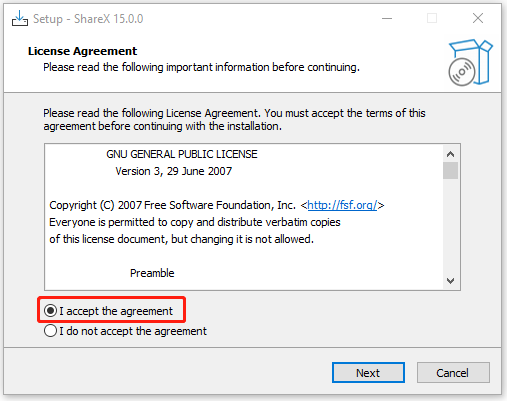Screen dimensions: 507x401
Task: Click the "Preamble" heading in license text
Action: coord(152,273)
